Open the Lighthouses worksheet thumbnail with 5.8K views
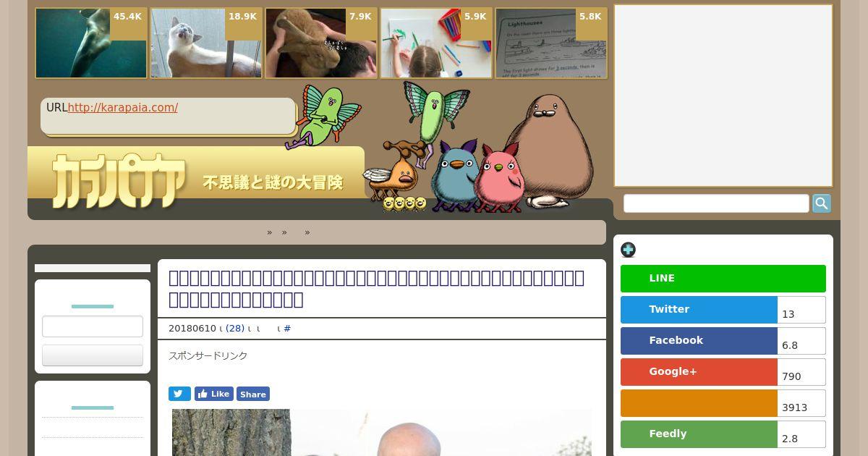 pyautogui.click(x=551, y=43)
